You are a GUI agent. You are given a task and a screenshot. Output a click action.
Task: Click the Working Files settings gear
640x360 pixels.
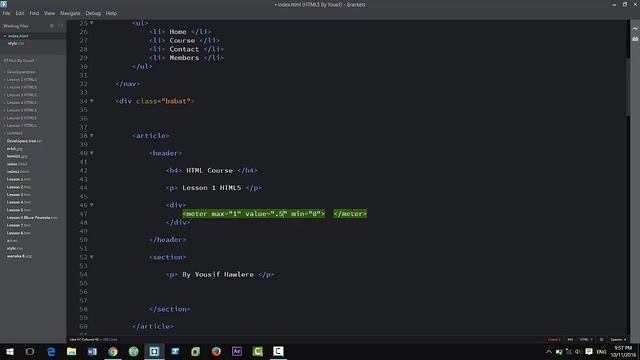[x=52, y=26]
